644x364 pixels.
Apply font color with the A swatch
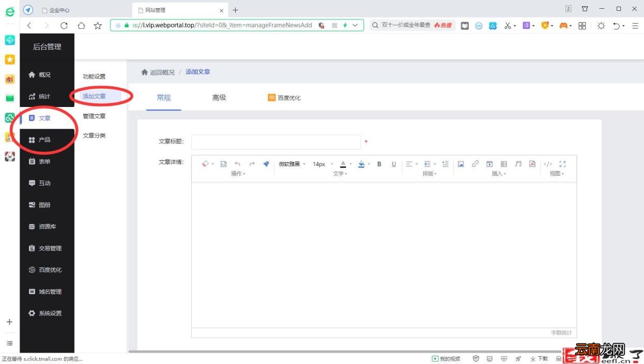(343, 164)
